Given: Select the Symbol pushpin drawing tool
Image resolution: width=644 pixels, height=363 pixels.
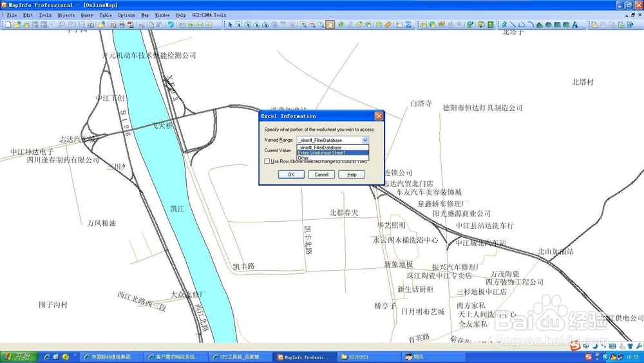Looking at the screenshot, I should coord(504,25).
